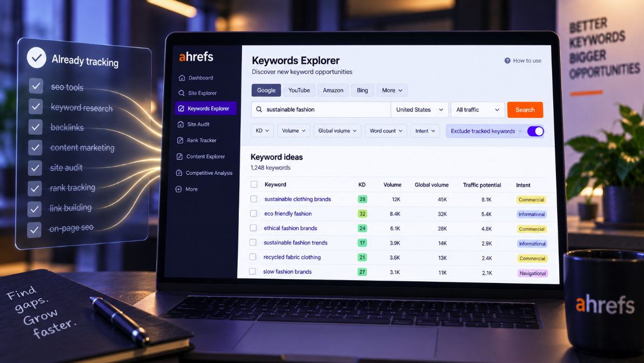Uncheck the keyword research tracked checkbox
The height and width of the screenshot is (363, 644).
point(36,107)
